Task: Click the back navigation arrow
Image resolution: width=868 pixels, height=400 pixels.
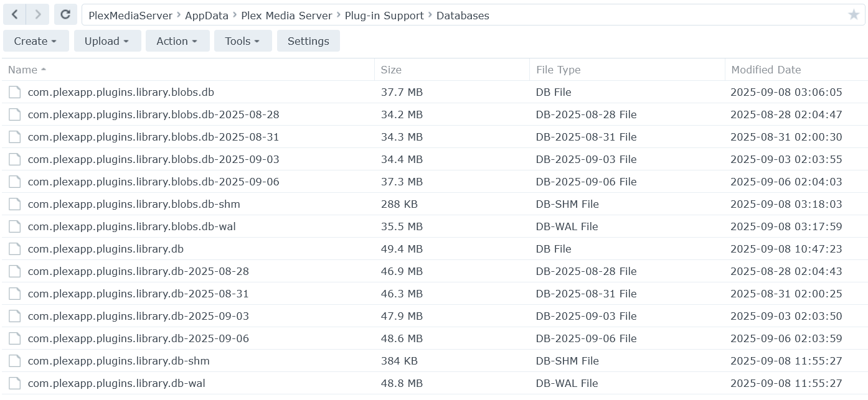Action: tap(15, 15)
